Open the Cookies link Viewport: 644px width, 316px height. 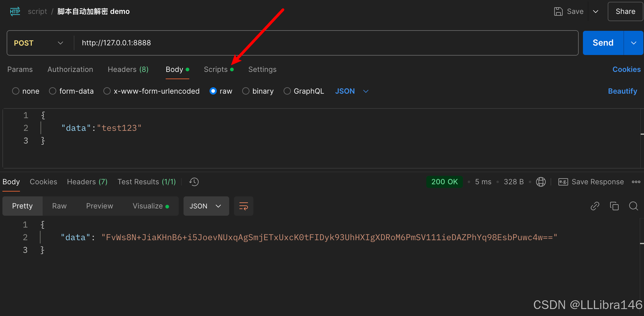626,69
